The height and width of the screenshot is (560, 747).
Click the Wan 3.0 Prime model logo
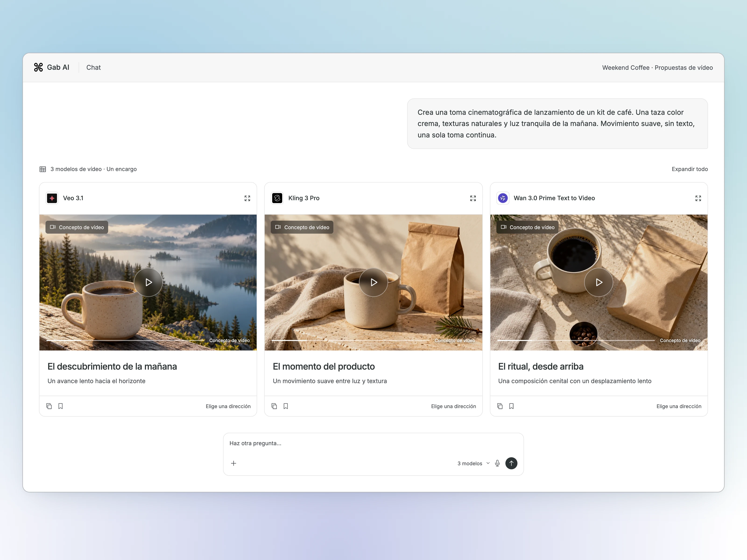tap(503, 198)
